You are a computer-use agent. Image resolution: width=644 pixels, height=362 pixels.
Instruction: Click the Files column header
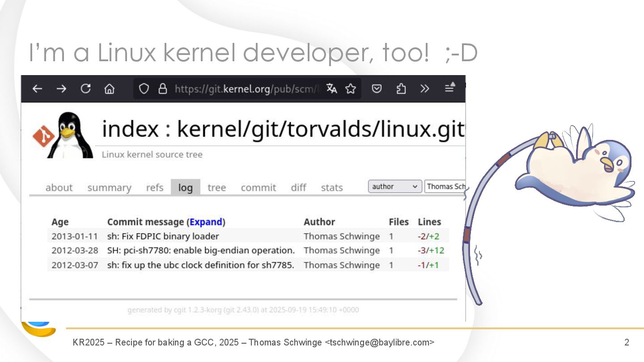tap(399, 222)
